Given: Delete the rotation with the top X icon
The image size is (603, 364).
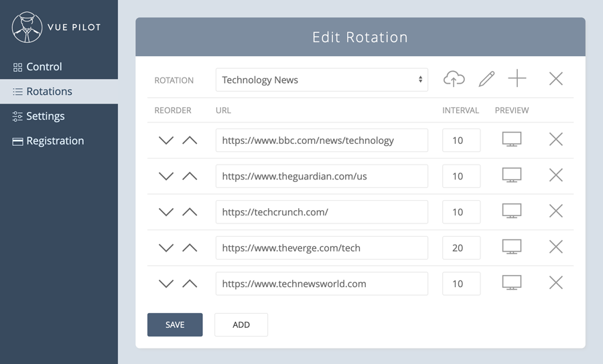Looking at the screenshot, I should tap(555, 79).
